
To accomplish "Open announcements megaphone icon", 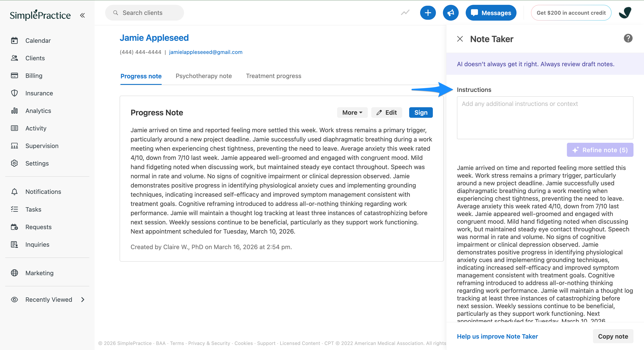I will (451, 13).
